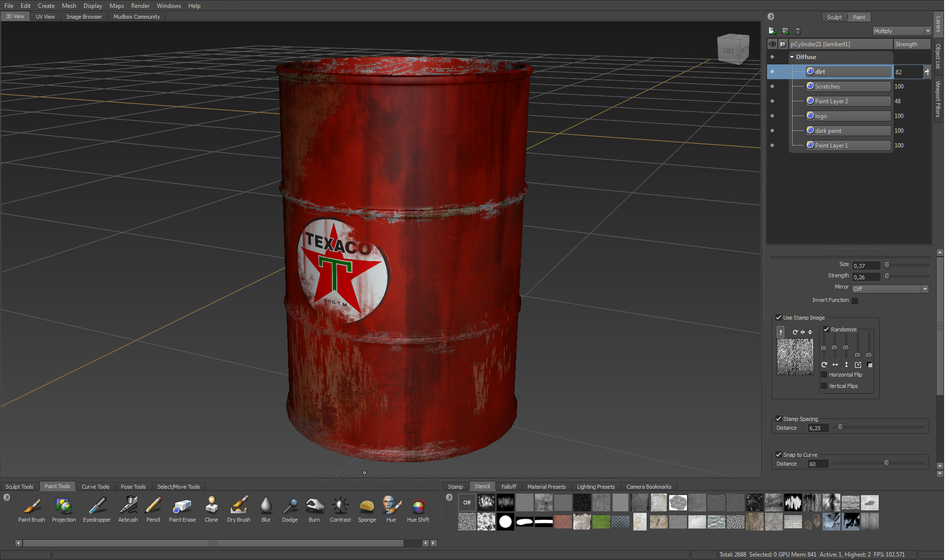
Task: Open the Sculpt Tools tab
Action: (19, 487)
